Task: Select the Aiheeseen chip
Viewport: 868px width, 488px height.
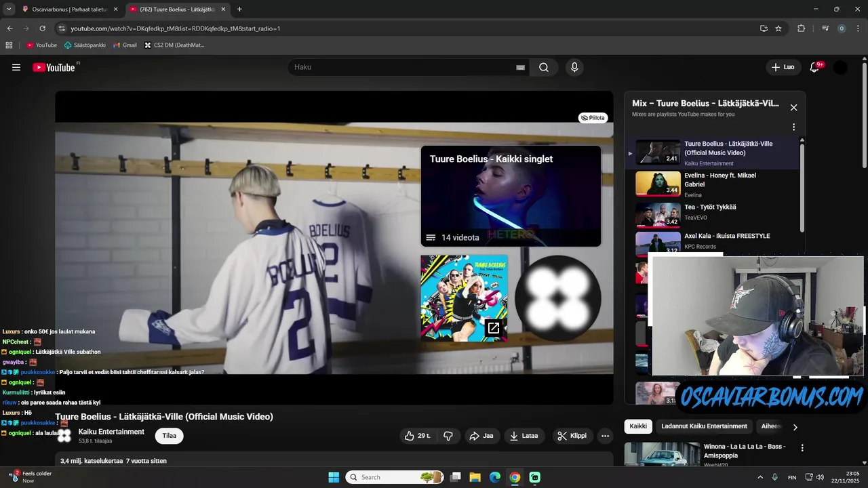Action: click(772, 426)
